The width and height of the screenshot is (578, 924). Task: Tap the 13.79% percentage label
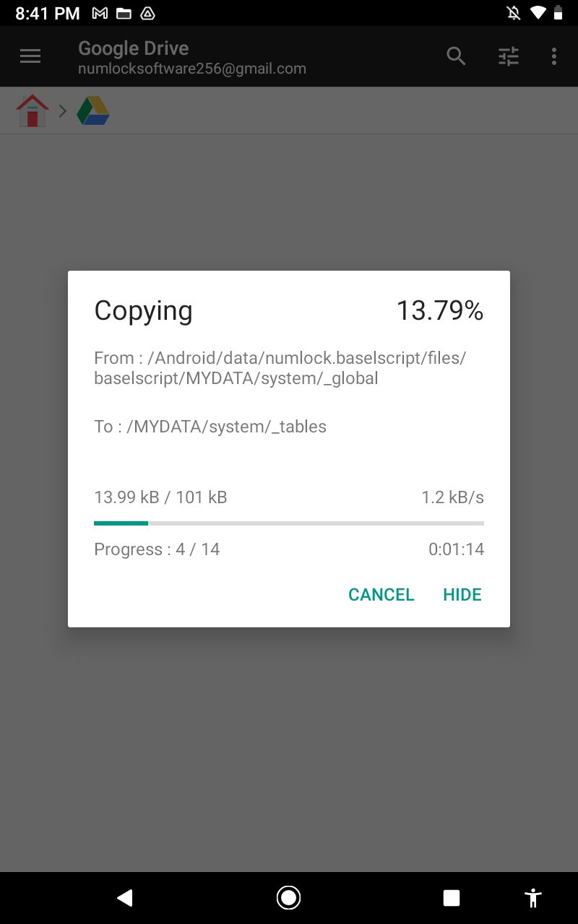click(440, 310)
